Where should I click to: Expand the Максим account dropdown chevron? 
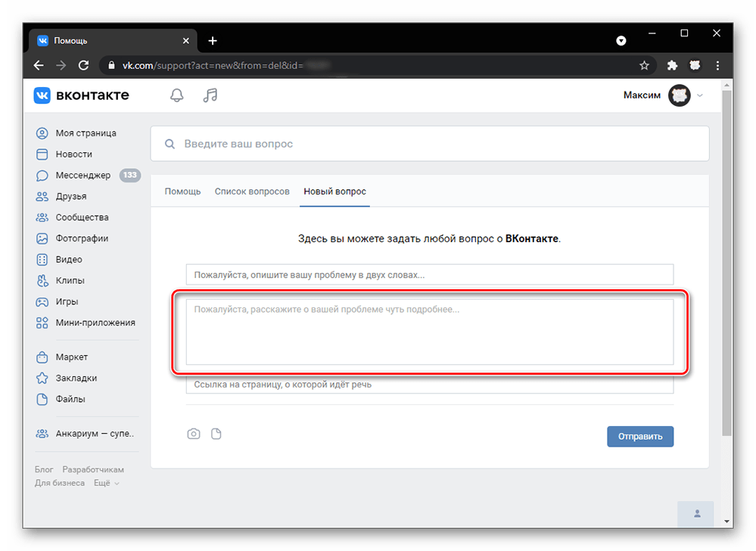point(700,95)
